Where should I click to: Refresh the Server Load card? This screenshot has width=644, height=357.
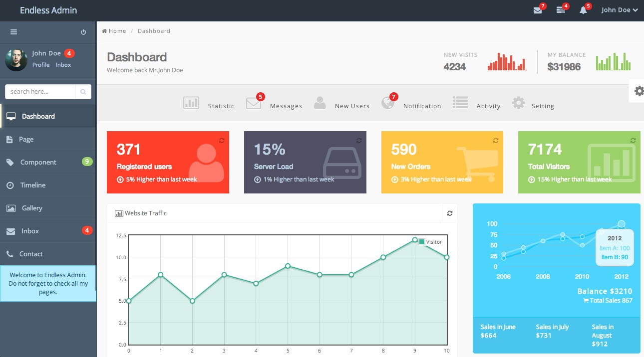click(359, 141)
